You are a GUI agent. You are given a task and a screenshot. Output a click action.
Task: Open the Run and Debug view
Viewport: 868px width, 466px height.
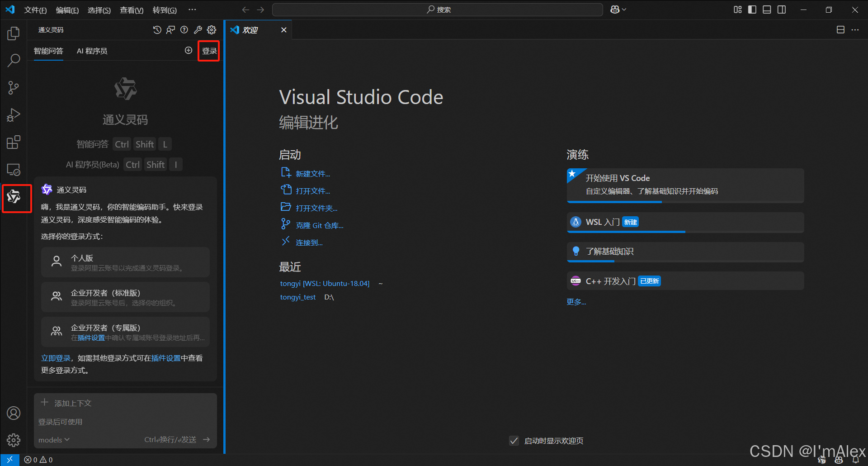tap(14, 115)
